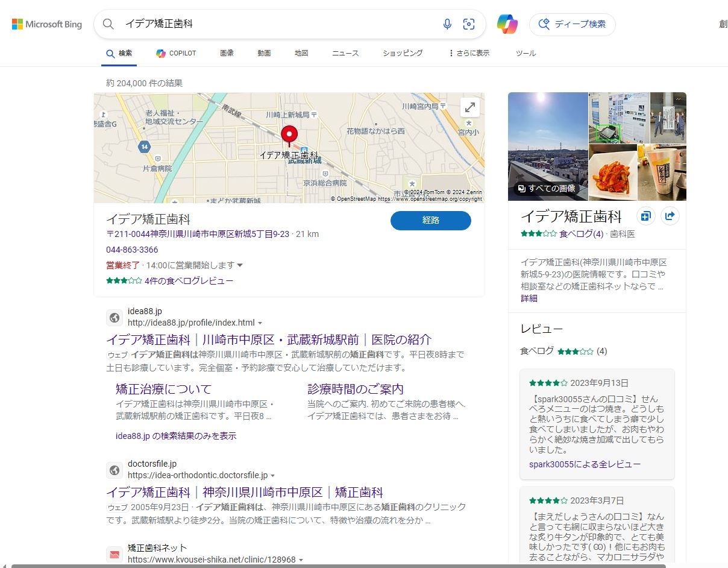Open the さらに表示 more menu
Image resolution: width=728 pixels, height=568 pixels.
[469, 53]
